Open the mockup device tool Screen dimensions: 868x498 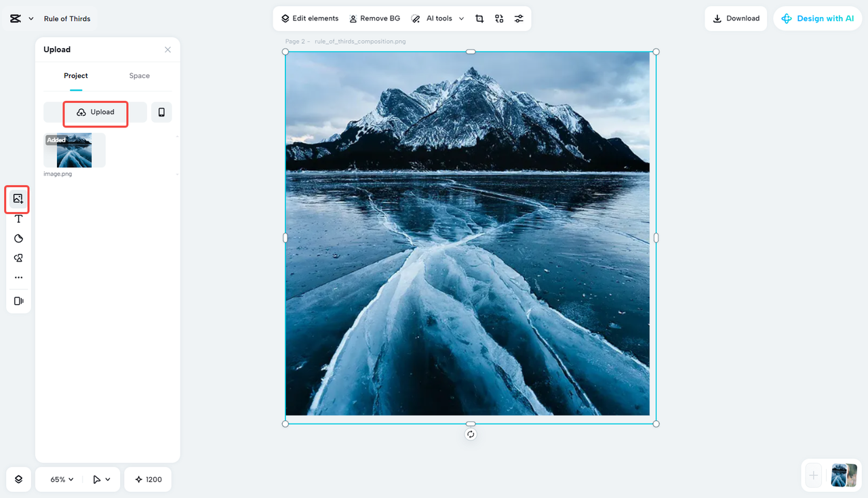point(18,300)
